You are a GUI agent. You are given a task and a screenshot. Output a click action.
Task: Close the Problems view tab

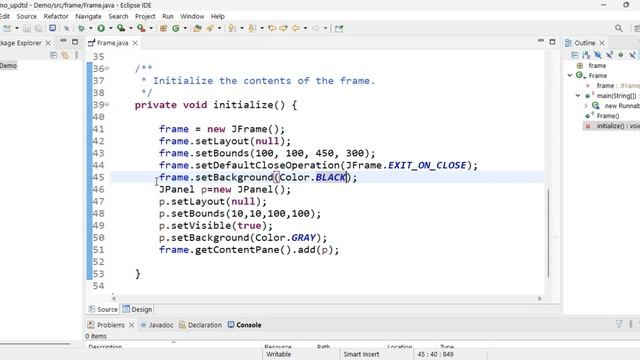coord(131,325)
